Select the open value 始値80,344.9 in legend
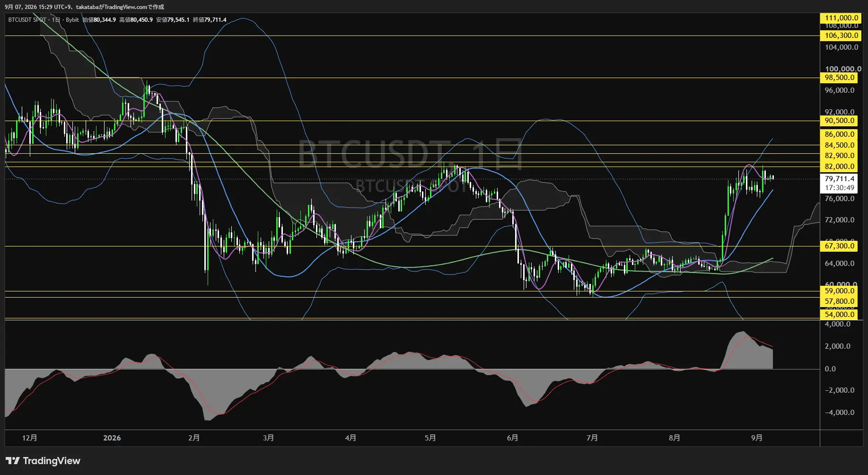Image resolution: width=868 pixels, height=475 pixels. (99, 20)
